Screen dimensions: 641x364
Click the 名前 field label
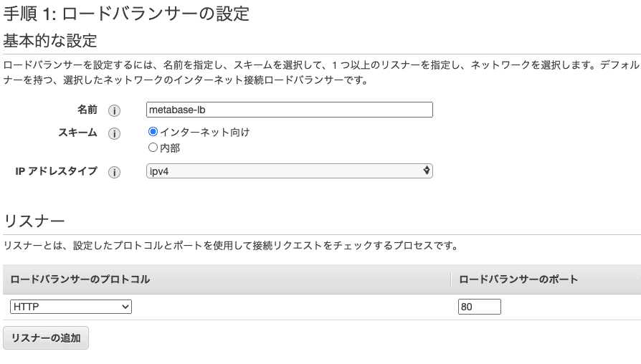pos(87,110)
